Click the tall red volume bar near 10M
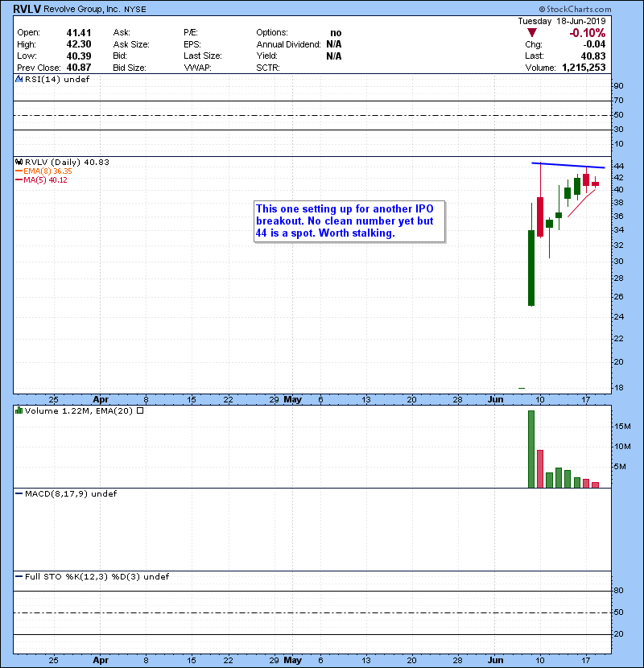 pyautogui.click(x=540, y=469)
